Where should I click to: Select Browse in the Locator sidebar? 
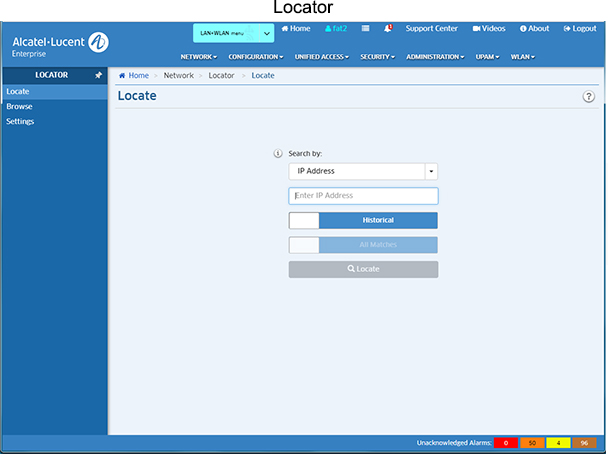[19, 106]
